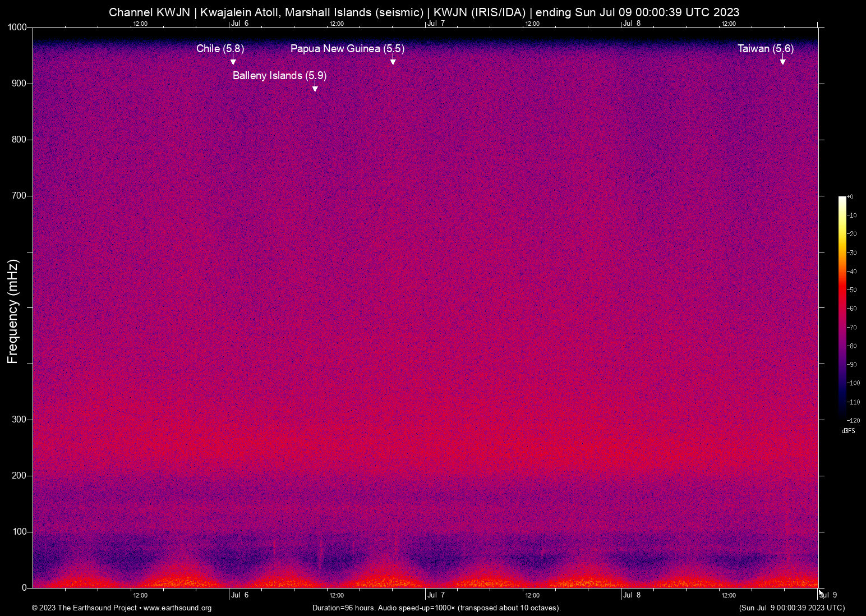The width and height of the screenshot is (866, 616).
Task: Click the Papua New Guinea (5.5) label
Action: coord(347,49)
